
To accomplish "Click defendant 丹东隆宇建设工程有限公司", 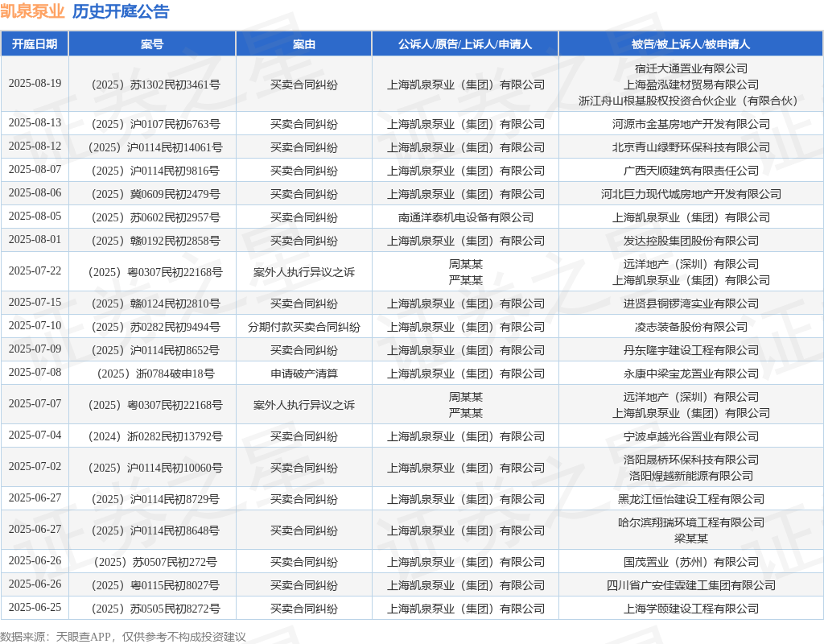I will (x=690, y=350).
